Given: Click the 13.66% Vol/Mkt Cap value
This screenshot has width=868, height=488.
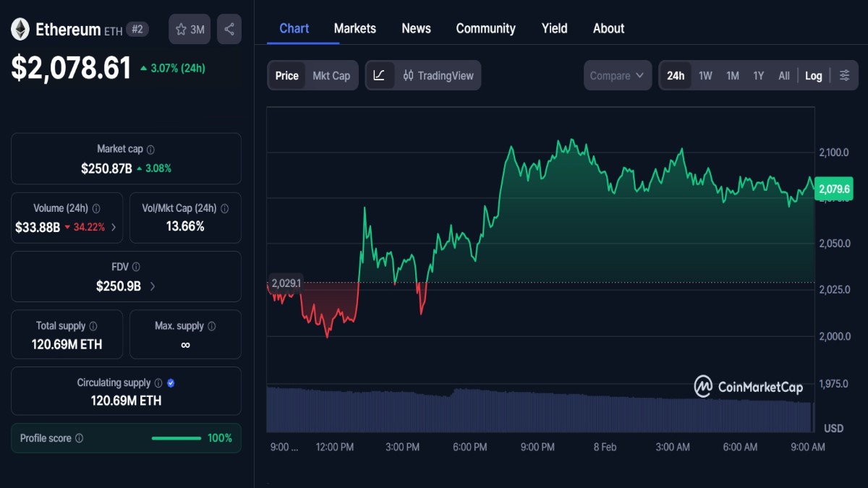Looking at the screenshot, I should 184,226.
